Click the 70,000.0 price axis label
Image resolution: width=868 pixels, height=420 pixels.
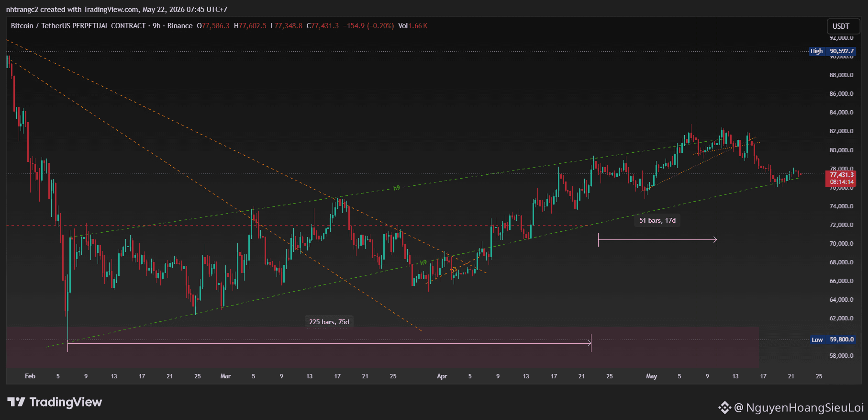click(x=842, y=244)
